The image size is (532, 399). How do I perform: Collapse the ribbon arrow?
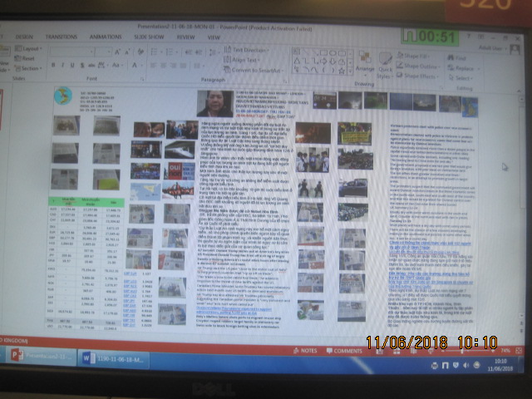[x=519, y=91]
